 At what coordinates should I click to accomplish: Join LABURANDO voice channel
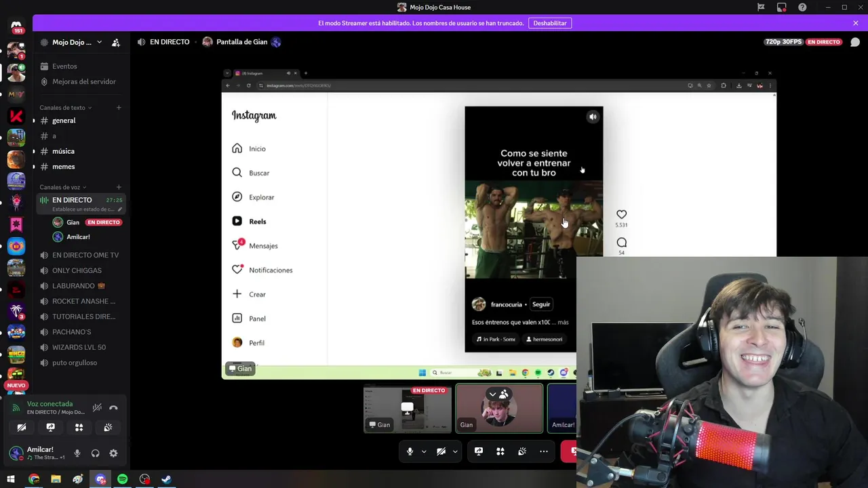[x=78, y=286]
